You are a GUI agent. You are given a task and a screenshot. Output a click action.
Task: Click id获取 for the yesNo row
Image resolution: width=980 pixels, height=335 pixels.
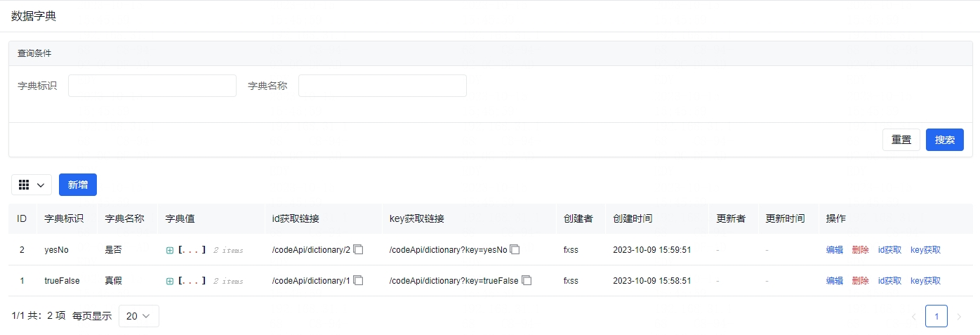point(889,250)
